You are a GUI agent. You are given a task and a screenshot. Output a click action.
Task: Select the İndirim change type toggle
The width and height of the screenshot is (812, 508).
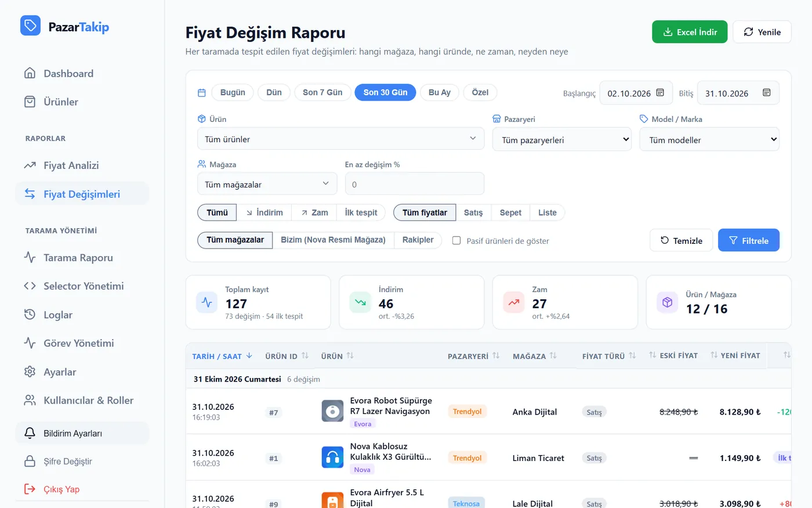click(x=264, y=212)
